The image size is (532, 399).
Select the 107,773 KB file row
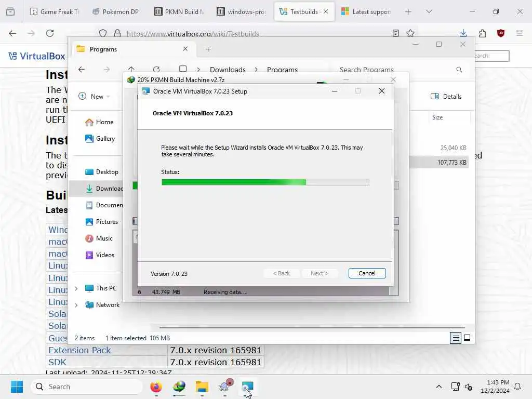438,163
